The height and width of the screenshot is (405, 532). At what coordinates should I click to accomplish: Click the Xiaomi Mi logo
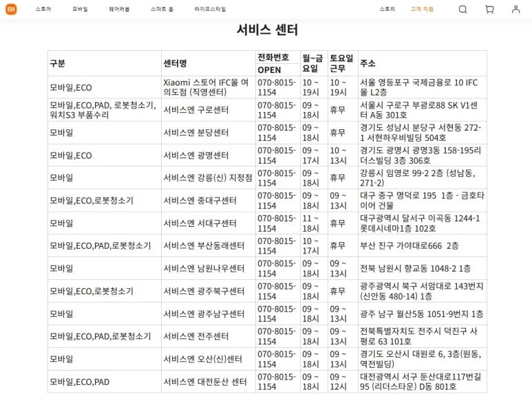[x=11, y=9]
